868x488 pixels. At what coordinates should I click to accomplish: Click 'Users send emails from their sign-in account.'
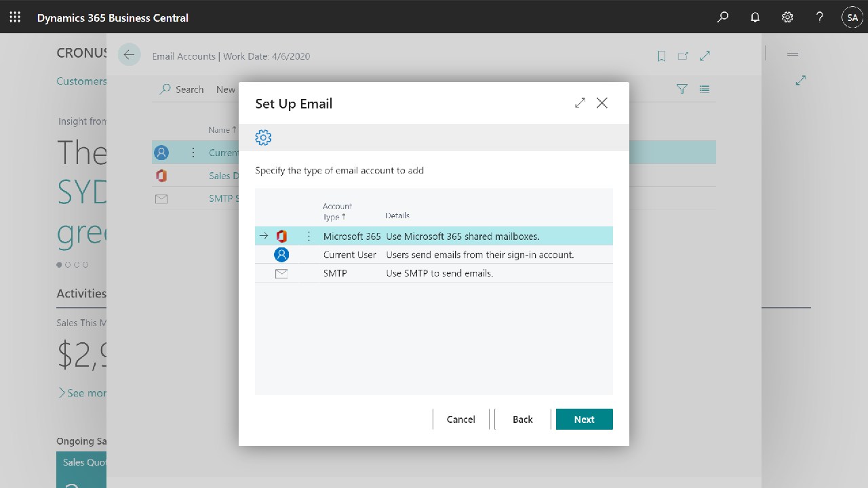[480, 255]
